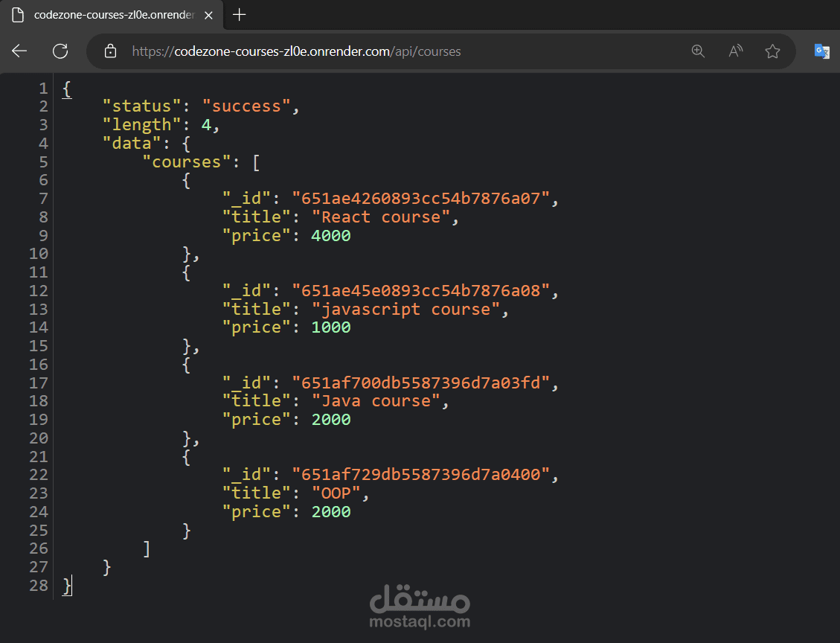Click the Translate page icon
This screenshot has width=840, height=643.
click(x=821, y=51)
